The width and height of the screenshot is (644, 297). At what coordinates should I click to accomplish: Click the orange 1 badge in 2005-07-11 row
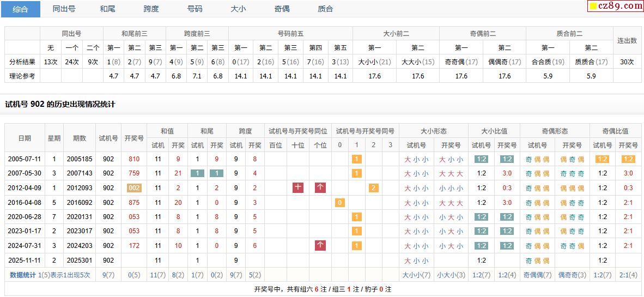click(x=356, y=159)
